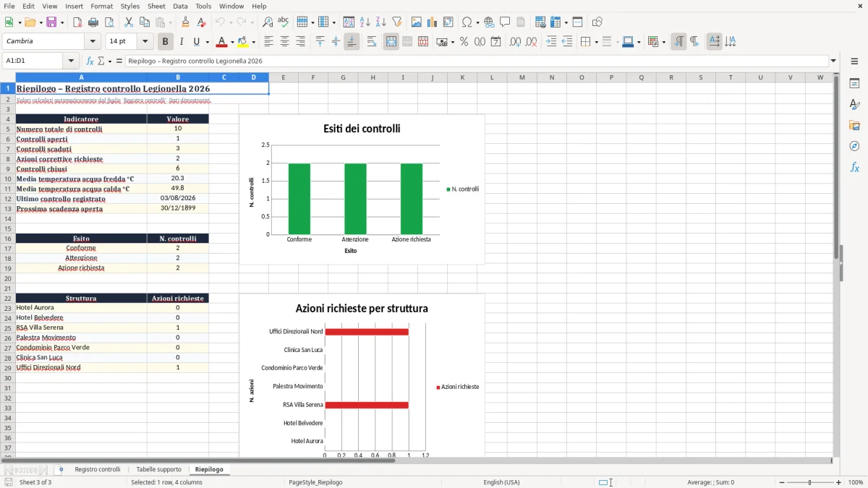868x488 pixels.
Task: Open Find and Replace icon
Action: point(268,22)
